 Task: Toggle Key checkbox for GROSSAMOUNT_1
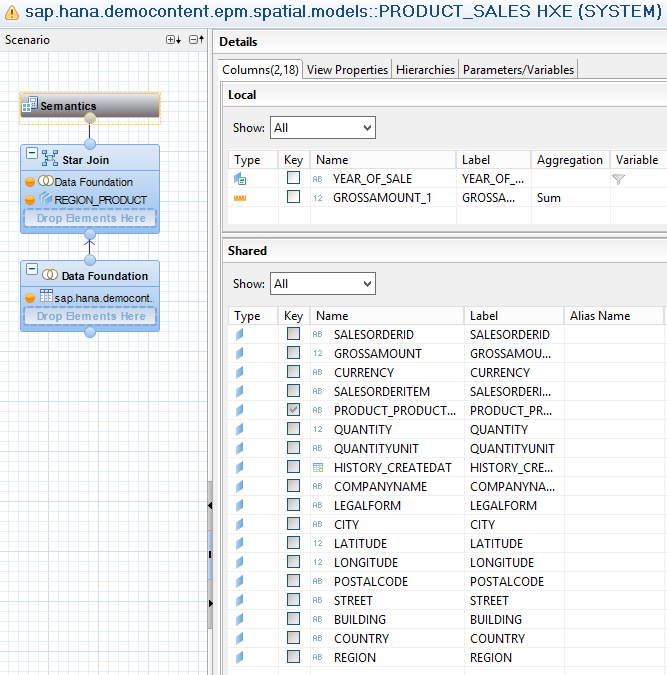[294, 197]
